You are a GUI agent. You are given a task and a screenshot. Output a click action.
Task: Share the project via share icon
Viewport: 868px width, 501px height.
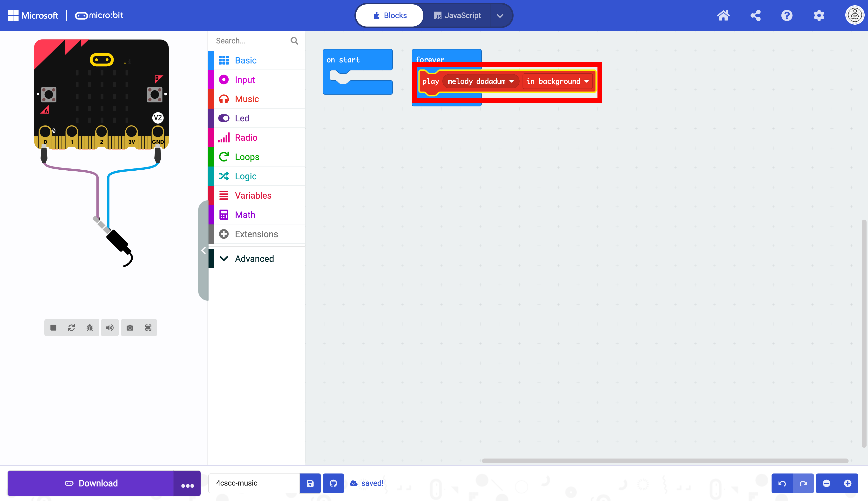point(755,15)
